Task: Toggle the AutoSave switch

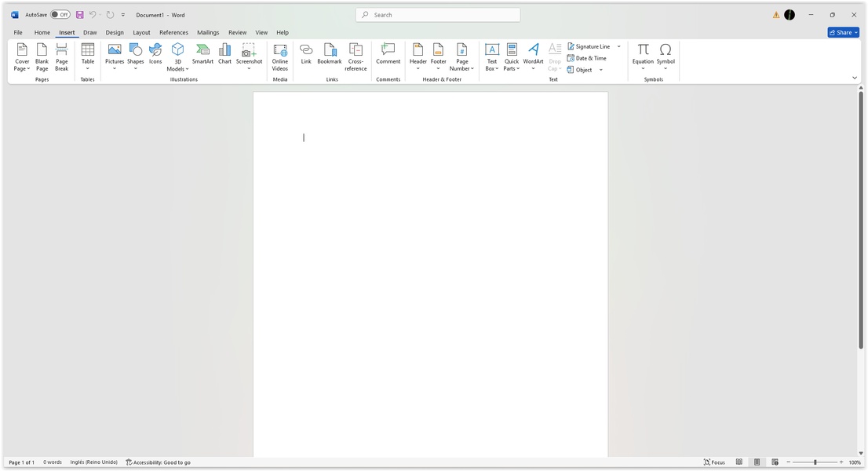Action: coord(60,15)
